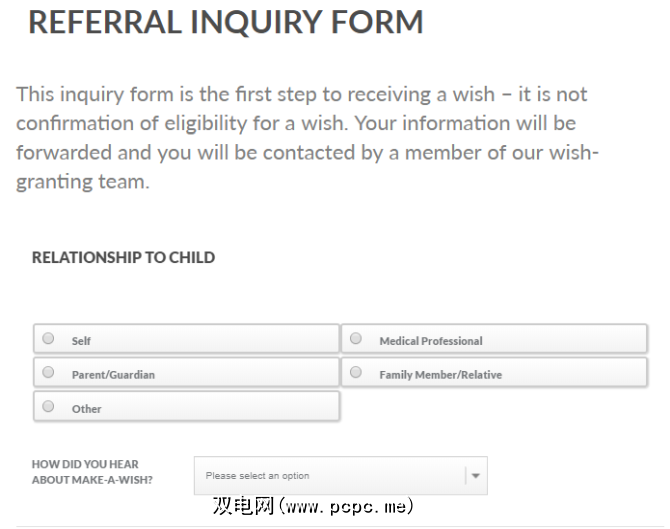Select the "Family Member/Relative" radio button
The image size is (670, 529).
coord(356,373)
